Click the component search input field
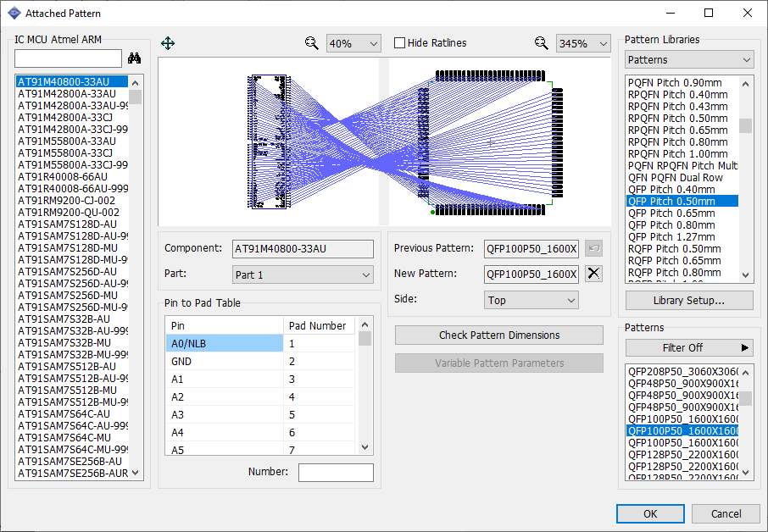Image resolution: width=768 pixels, height=532 pixels. point(68,58)
